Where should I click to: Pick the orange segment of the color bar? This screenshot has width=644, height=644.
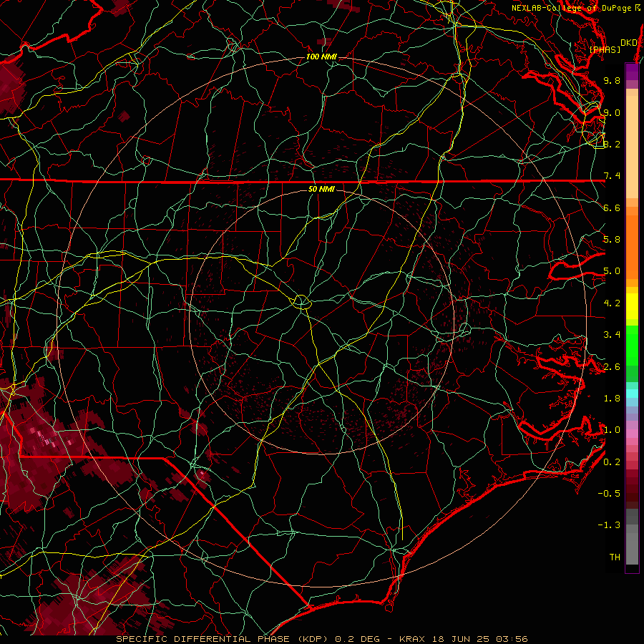632,246
